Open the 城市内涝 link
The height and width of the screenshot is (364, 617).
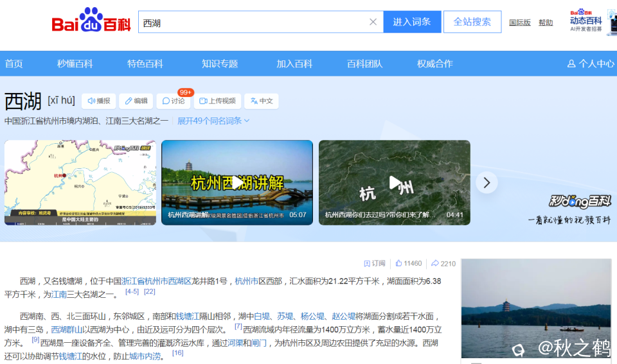(x=145, y=356)
